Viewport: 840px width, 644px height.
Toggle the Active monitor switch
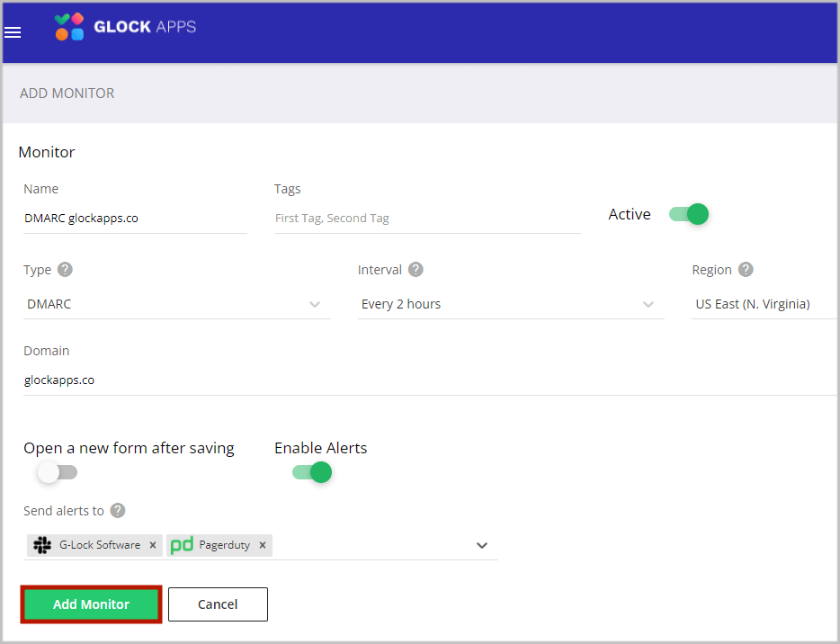coord(689,214)
